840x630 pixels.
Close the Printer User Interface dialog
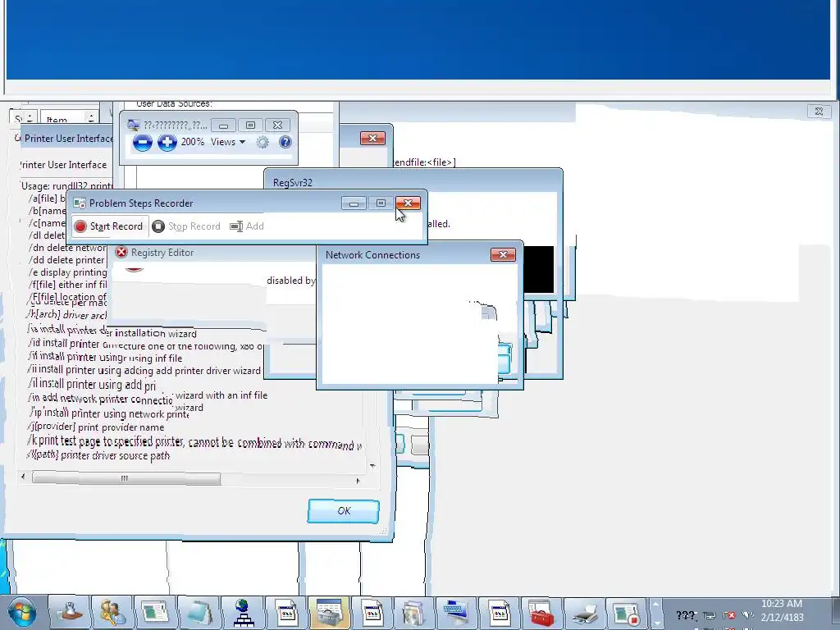click(x=373, y=138)
